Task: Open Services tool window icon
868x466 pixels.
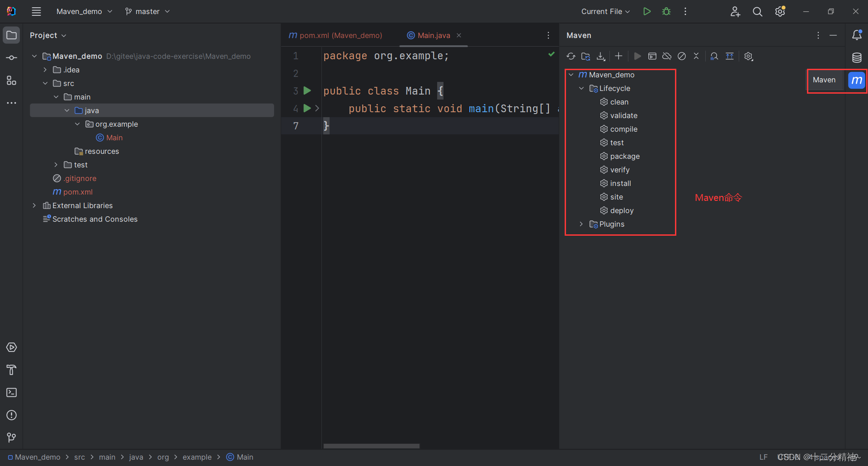Action: [12, 347]
